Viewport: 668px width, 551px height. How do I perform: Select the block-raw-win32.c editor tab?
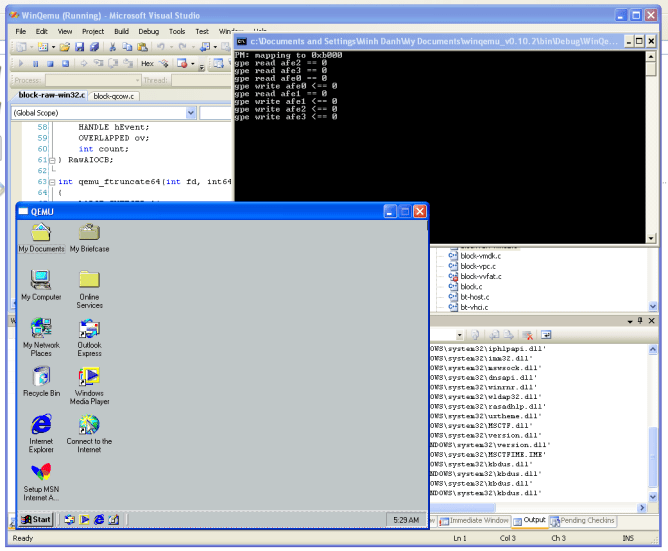tap(52, 95)
